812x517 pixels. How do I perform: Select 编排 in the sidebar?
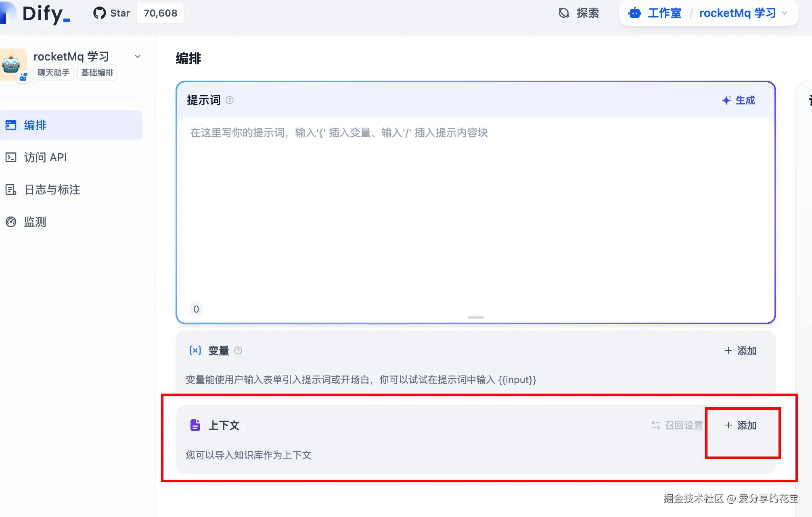click(x=35, y=125)
